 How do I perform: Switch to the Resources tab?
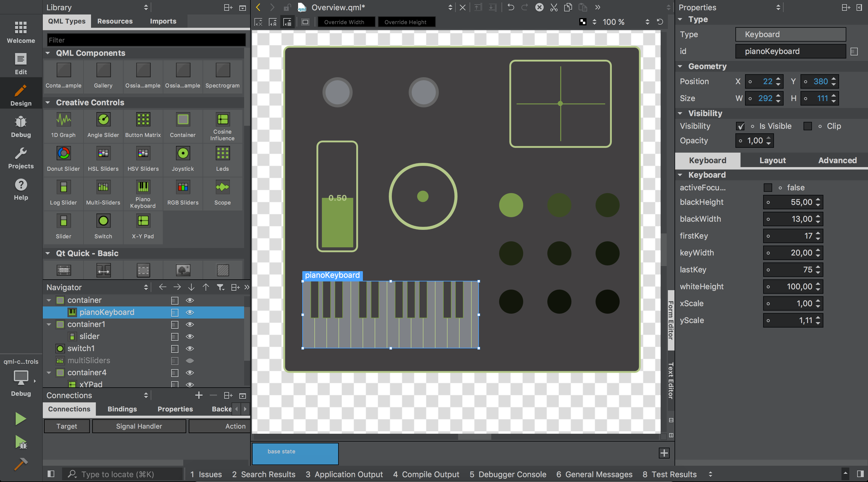115,21
